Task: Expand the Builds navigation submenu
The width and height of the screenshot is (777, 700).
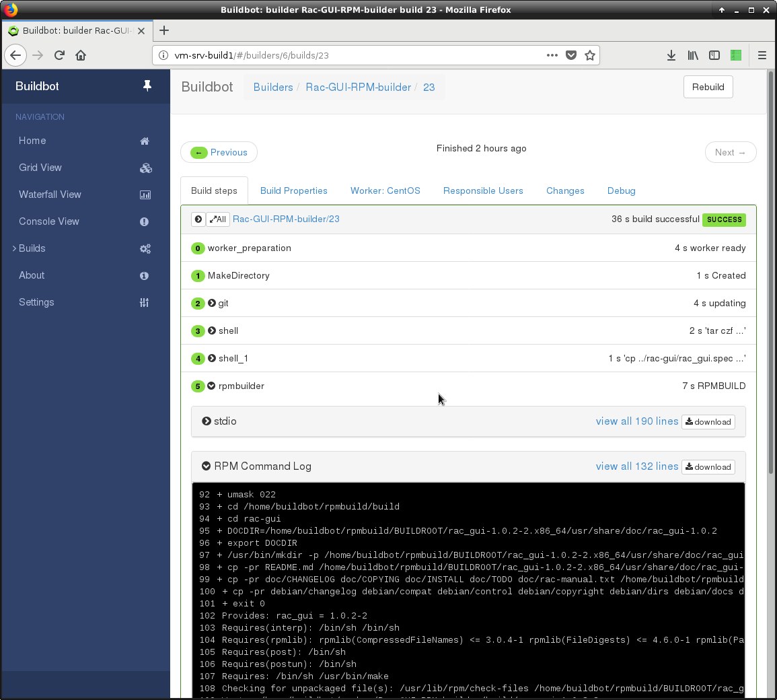Action: click(14, 249)
